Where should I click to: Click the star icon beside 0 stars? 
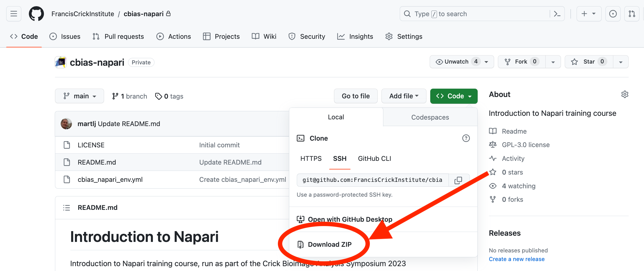click(493, 172)
